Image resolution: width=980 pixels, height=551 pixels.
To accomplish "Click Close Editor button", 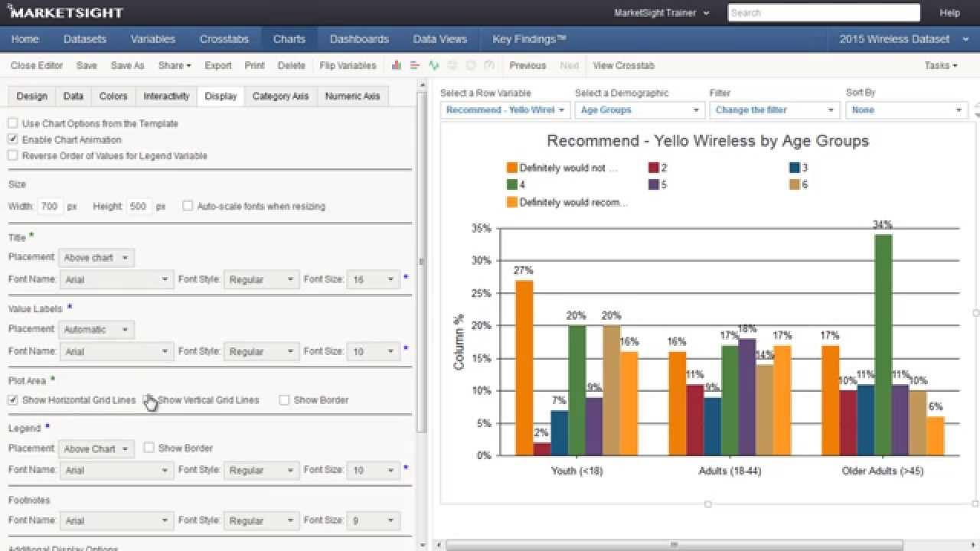I will tap(37, 66).
